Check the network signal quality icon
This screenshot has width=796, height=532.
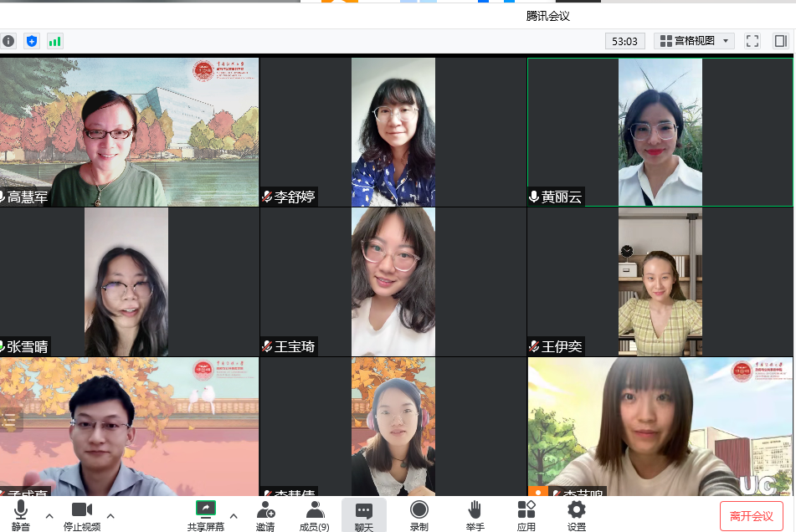(54, 40)
